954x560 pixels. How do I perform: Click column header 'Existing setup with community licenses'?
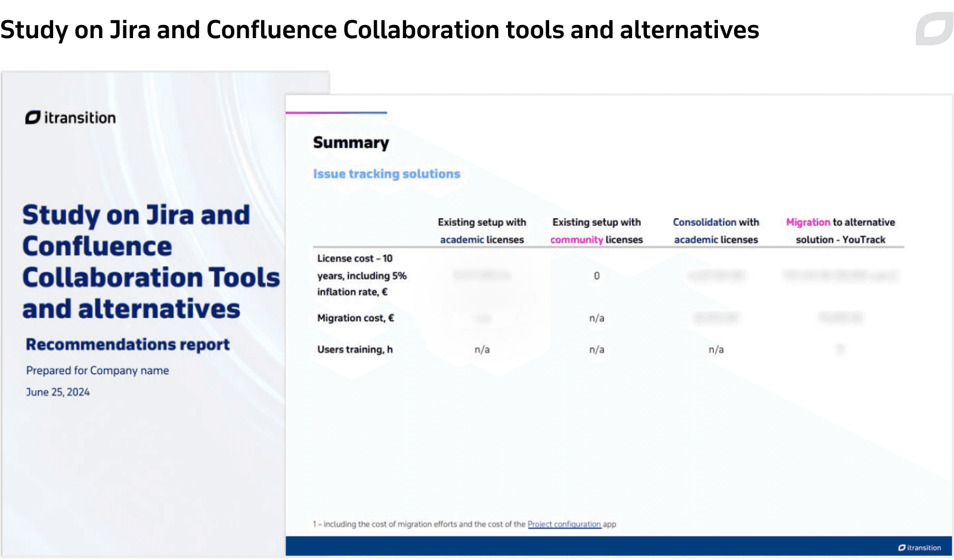596,231
